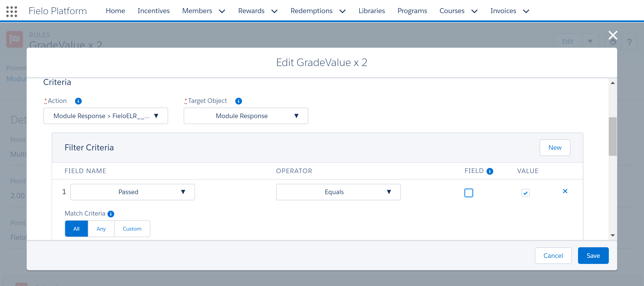
Task: Open the Action dropdown
Action: 106,116
